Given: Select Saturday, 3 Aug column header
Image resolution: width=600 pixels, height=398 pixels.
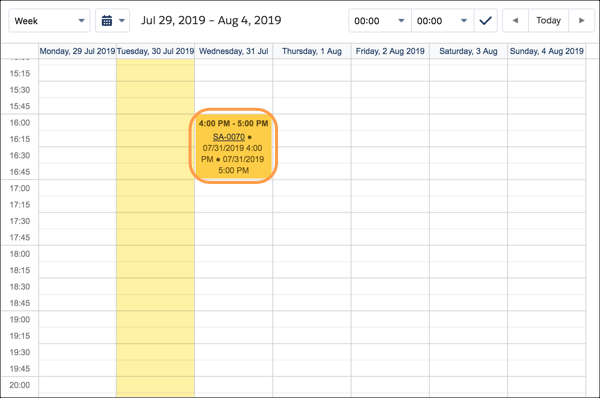Looking at the screenshot, I should pos(468,51).
